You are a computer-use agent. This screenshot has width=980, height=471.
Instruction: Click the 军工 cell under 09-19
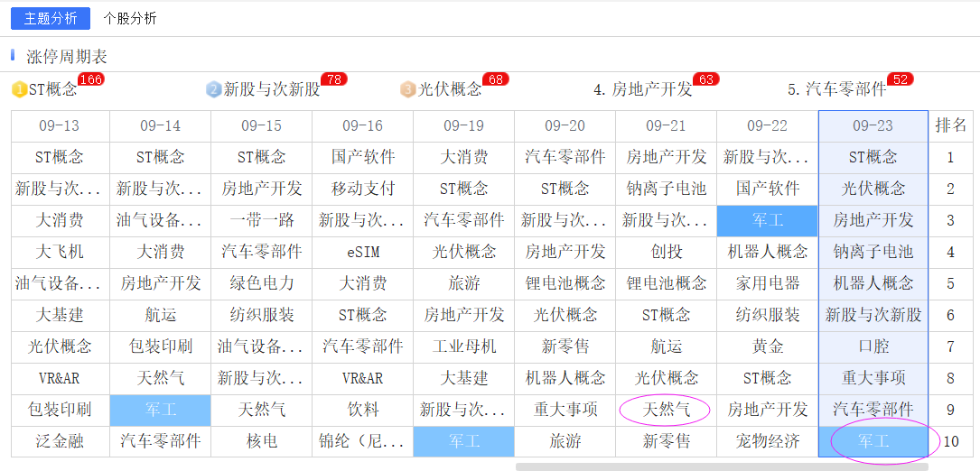[x=464, y=441]
